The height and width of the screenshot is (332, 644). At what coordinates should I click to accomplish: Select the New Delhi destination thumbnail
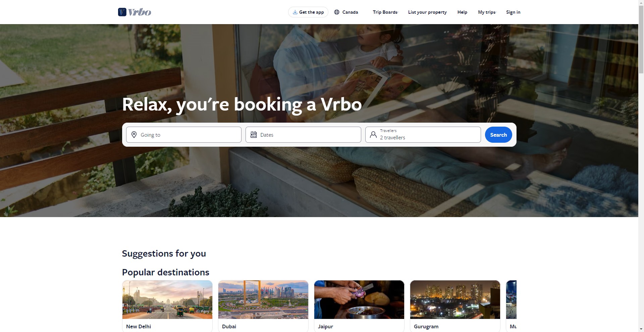167,300
